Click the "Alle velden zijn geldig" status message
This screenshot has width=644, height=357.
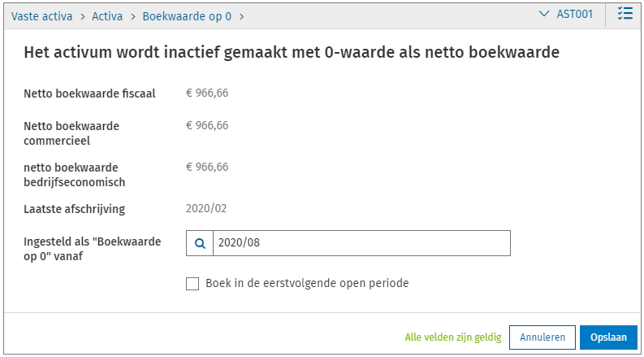tap(453, 337)
